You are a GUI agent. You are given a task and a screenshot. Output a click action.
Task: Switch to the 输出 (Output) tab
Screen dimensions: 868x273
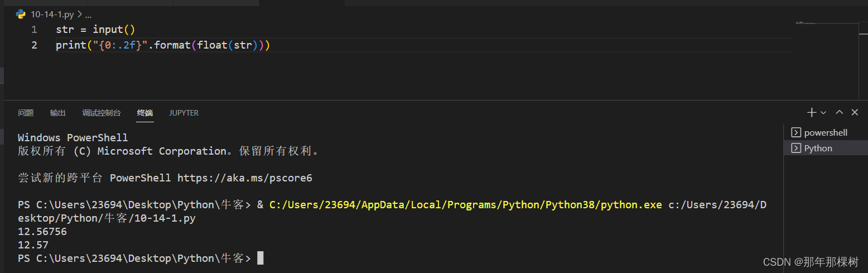(57, 113)
